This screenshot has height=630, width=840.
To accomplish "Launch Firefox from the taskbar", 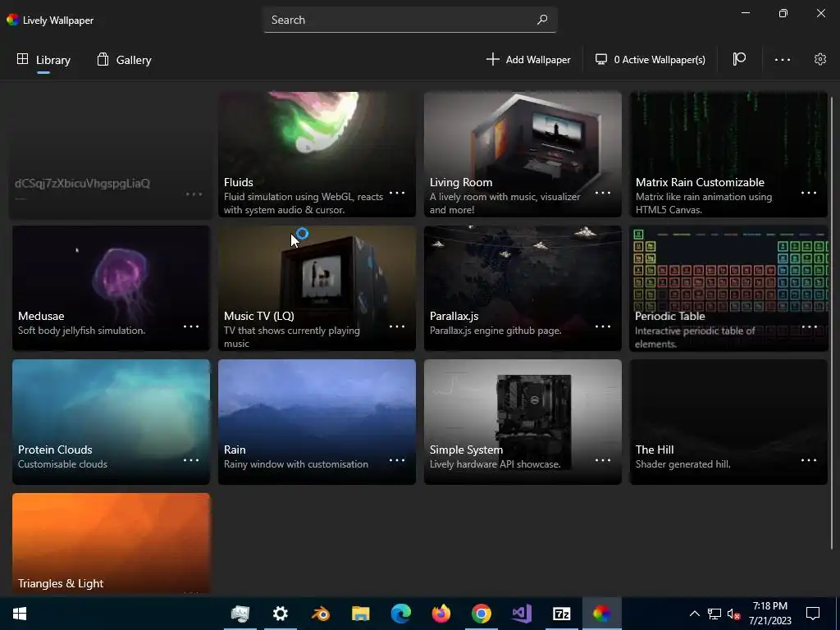I will pyautogui.click(x=441, y=614).
